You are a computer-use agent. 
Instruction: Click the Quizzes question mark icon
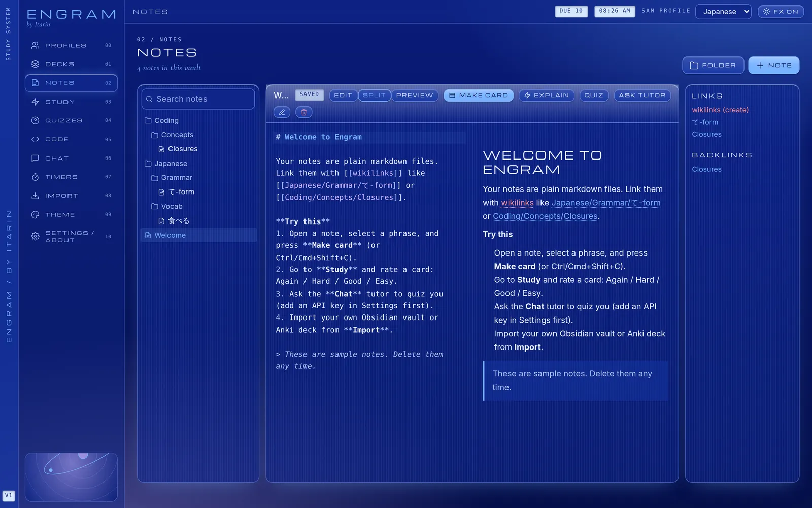click(35, 120)
